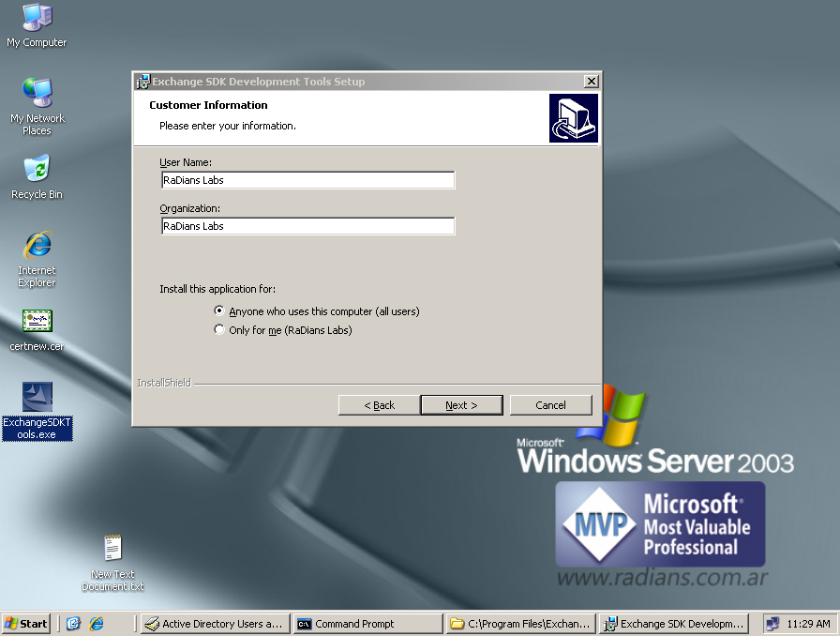Viewport: 840px width, 636px height.
Task: Go back using the Back button
Action: (379, 405)
